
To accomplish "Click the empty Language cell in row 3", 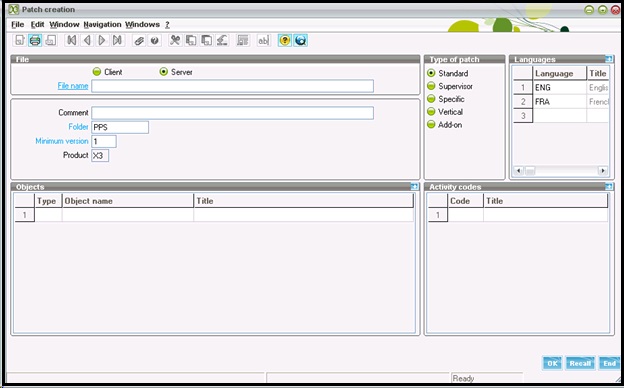I will coord(560,116).
